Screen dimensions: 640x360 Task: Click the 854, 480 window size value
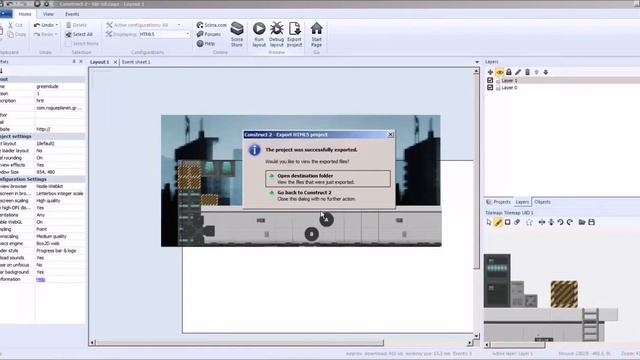(46, 172)
